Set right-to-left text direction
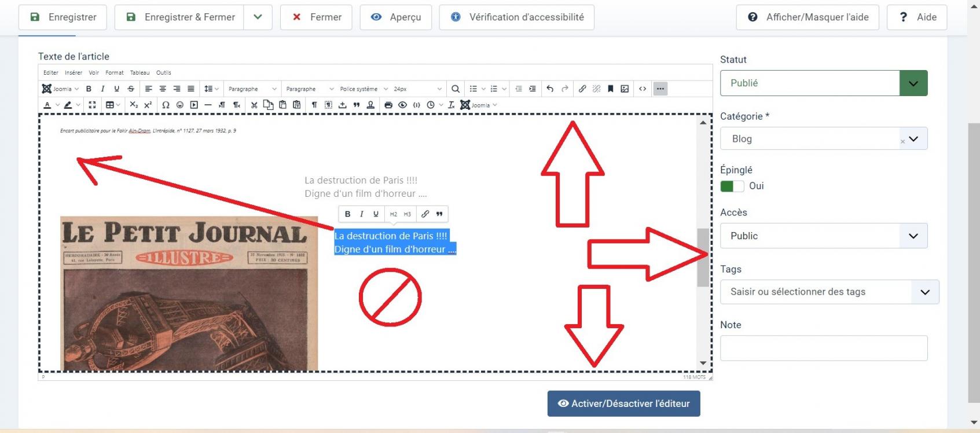 pos(236,105)
